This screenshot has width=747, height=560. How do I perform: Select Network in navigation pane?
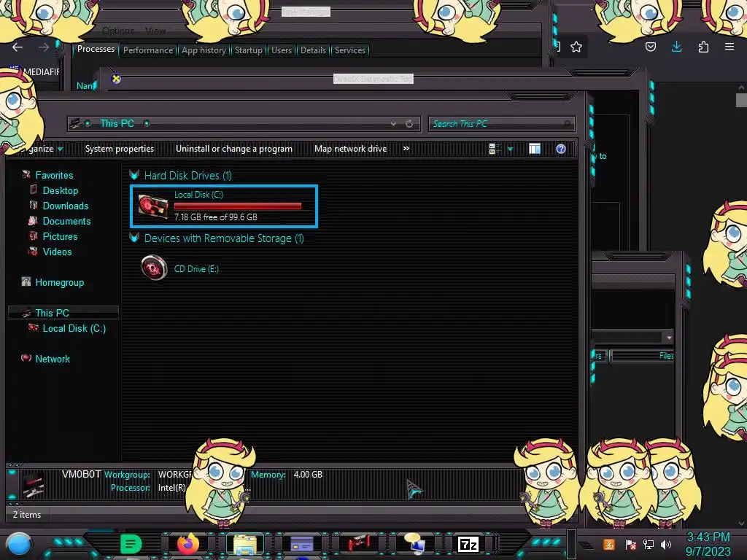pos(53,359)
